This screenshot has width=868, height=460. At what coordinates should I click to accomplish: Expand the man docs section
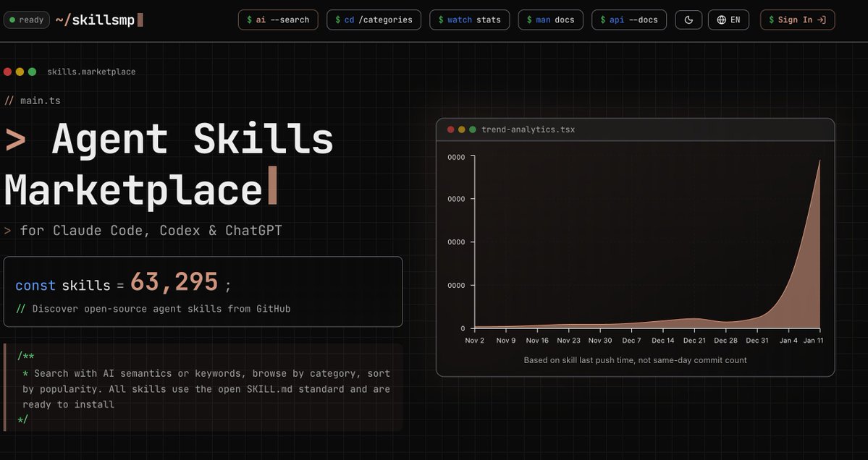coord(551,20)
